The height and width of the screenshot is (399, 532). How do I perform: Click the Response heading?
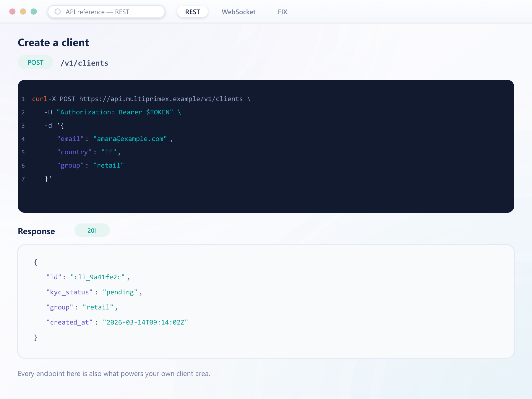click(36, 231)
